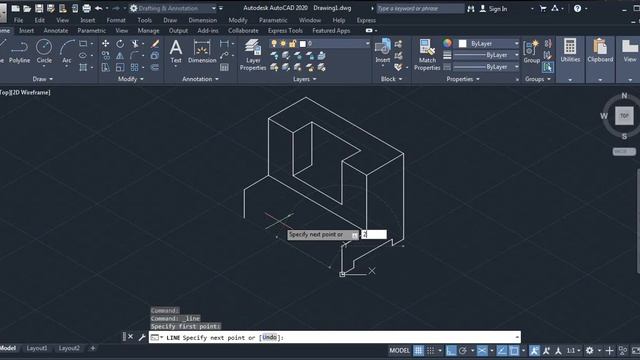The height and width of the screenshot is (360, 640).
Task: Select the Trim tool
Action: (135, 44)
